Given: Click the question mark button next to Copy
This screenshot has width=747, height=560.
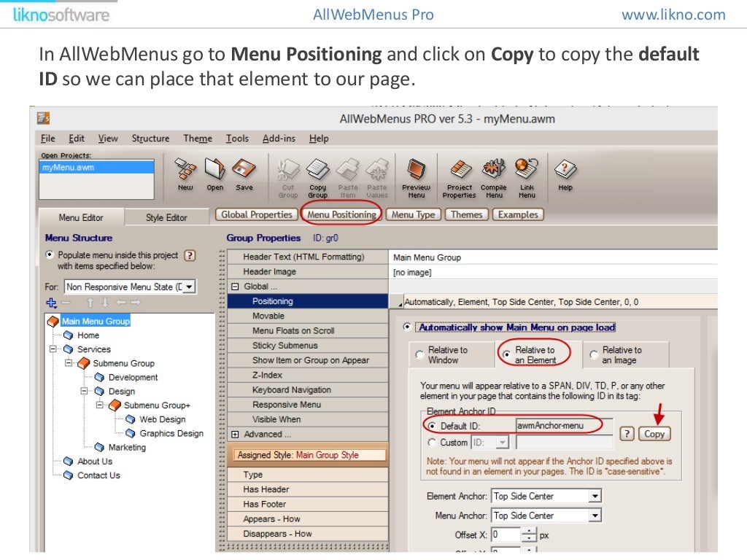Looking at the screenshot, I should click(x=627, y=434).
